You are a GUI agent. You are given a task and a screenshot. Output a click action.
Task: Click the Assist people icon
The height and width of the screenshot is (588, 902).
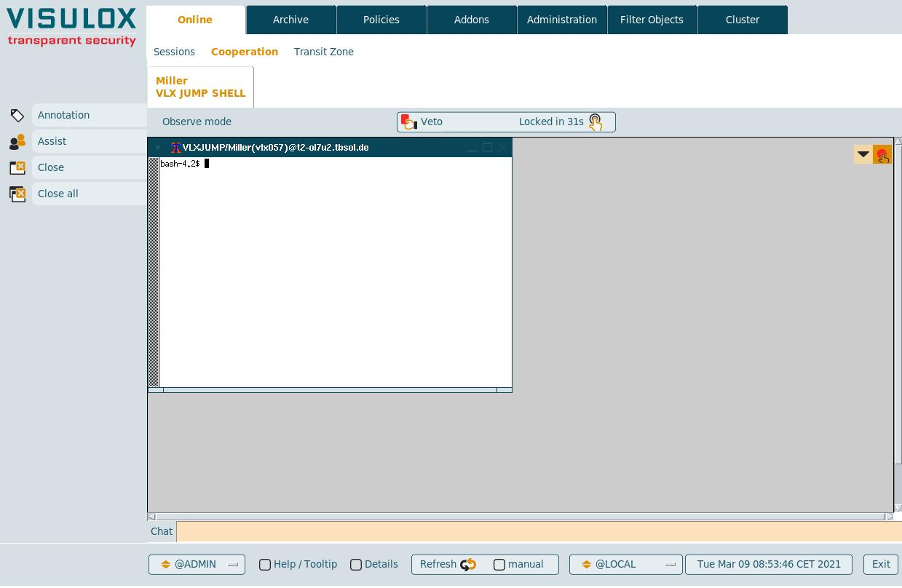(x=17, y=142)
